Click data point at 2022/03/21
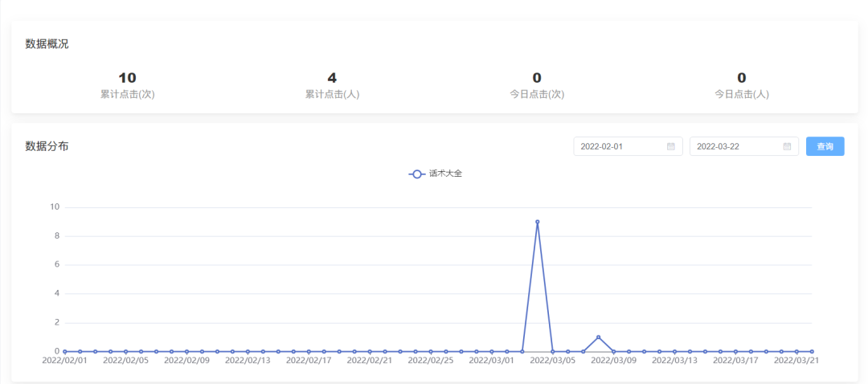 (796, 351)
